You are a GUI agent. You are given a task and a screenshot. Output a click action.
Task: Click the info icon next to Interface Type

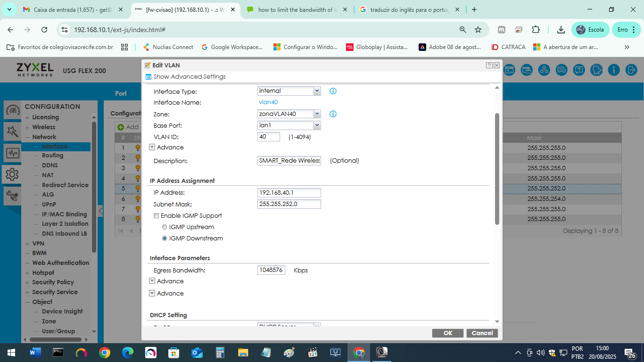pyautogui.click(x=333, y=91)
